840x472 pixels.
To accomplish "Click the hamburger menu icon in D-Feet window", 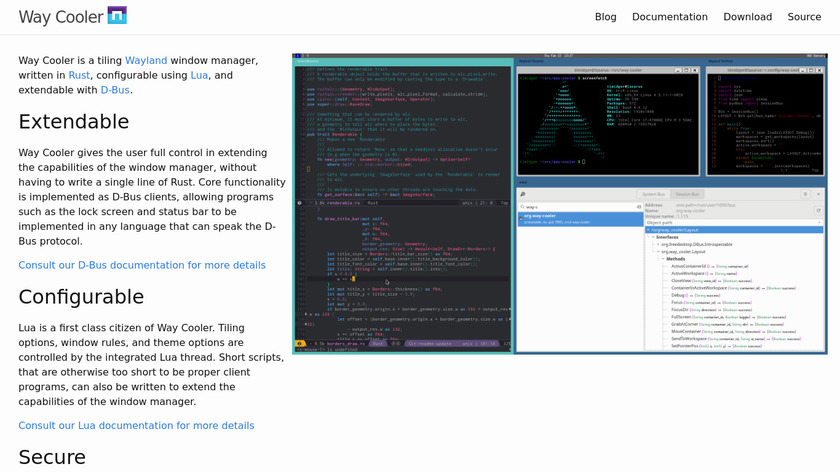I will pos(805,194).
